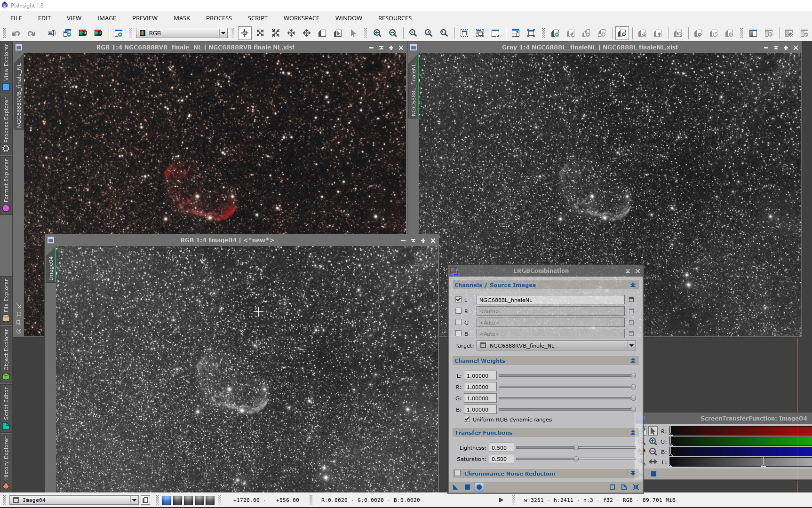Viewport: 812px width, 508px height.
Task: Toggle Uniform RGB dynamic ranges checkbox
Action: pyautogui.click(x=467, y=419)
